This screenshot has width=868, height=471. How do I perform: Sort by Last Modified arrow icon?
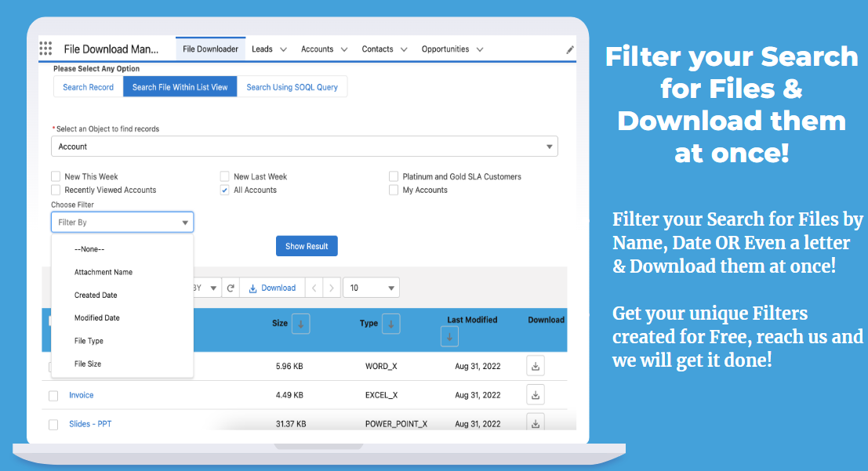[x=449, y=337]
